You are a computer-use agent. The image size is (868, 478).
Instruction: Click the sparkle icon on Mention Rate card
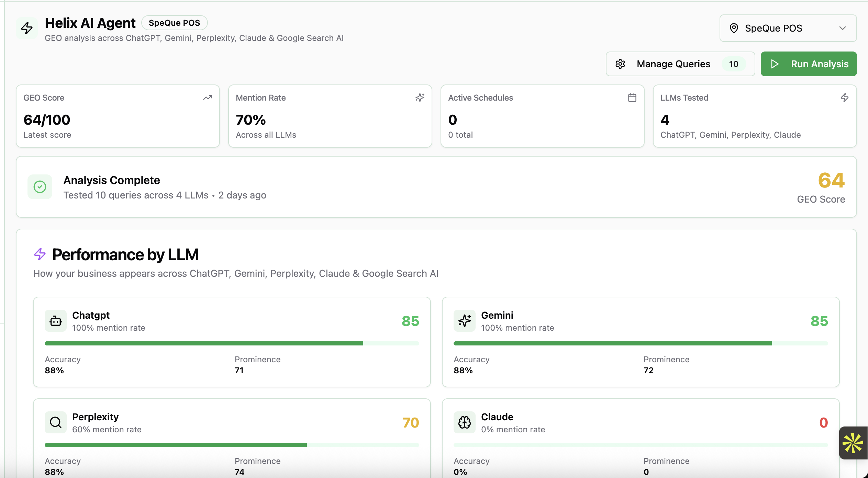420,98
